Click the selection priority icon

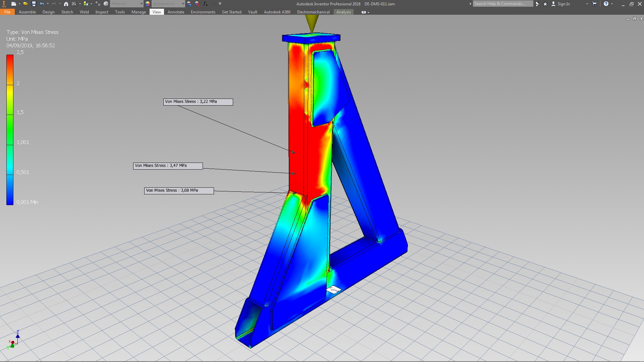click(x=86, y=4)
